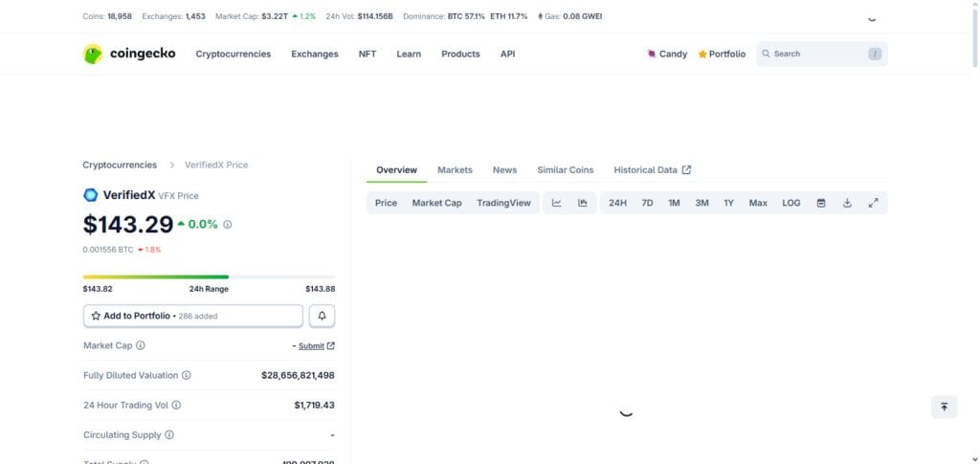This screenshot has width=980, height=464.
Task: Open the NFT nav menu
Action: [x=367, y=54]
